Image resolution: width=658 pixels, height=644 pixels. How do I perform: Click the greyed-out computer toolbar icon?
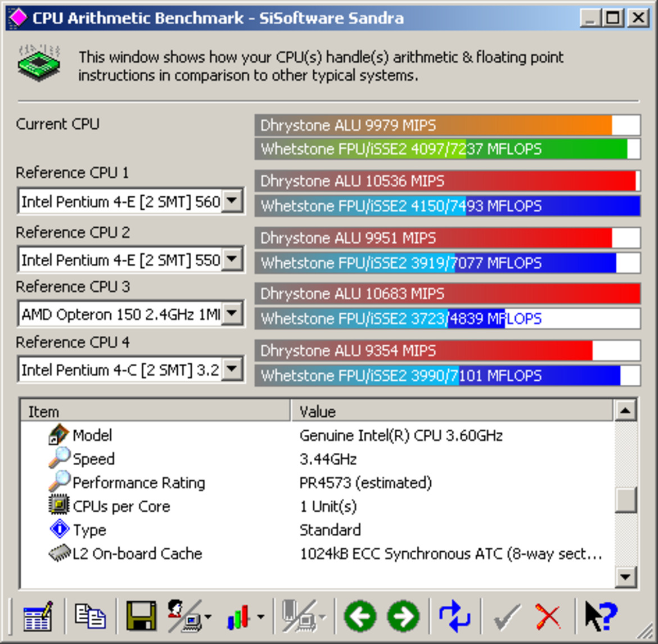pyautogui.click(x=300, y=616)
